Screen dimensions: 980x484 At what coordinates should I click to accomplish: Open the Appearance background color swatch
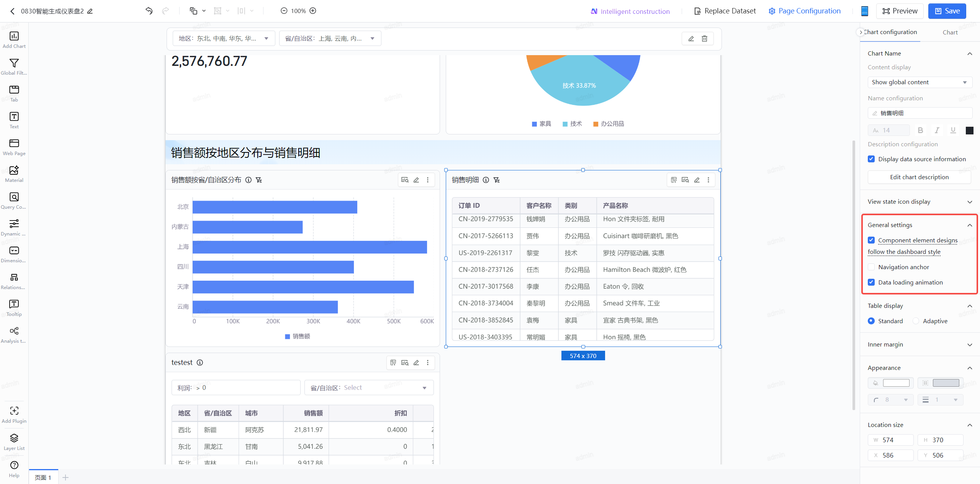coord(896,383)
